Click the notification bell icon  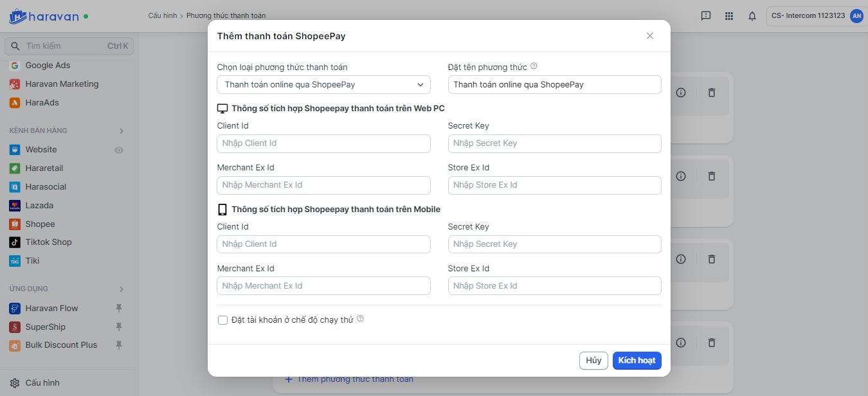pyautogui.click(x=752, y=16)
